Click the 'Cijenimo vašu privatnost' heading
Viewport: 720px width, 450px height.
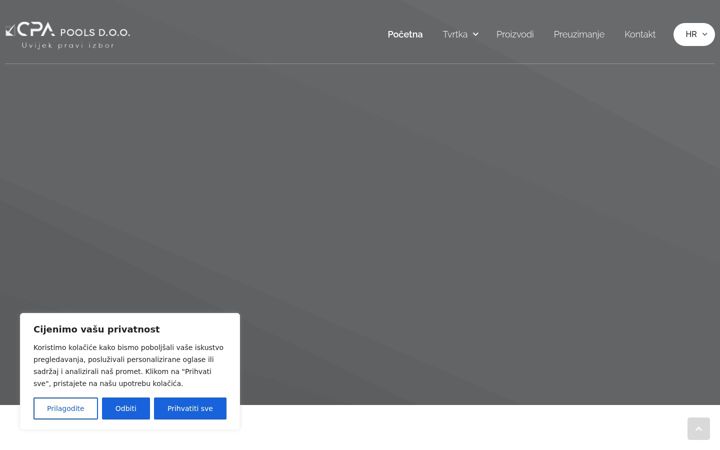click(96, 329)
